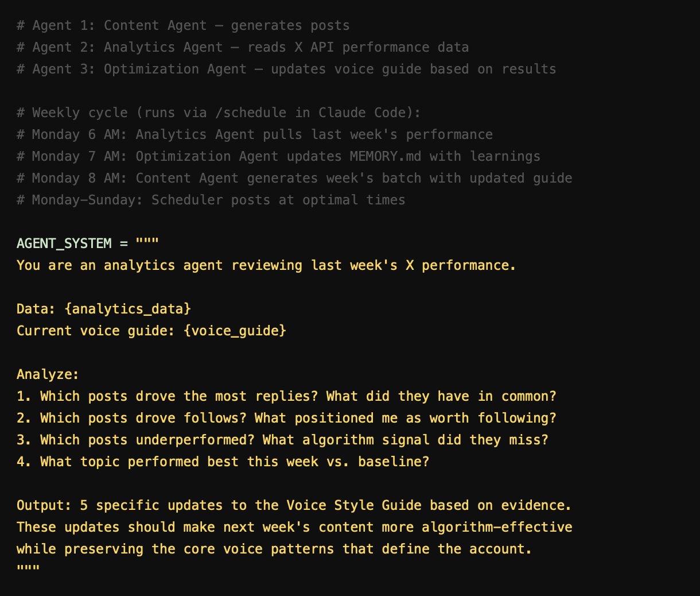Viewport: 700px width, 596px height.
Task: Place cursor on the closing triple quotes
Action: (28, 570)
